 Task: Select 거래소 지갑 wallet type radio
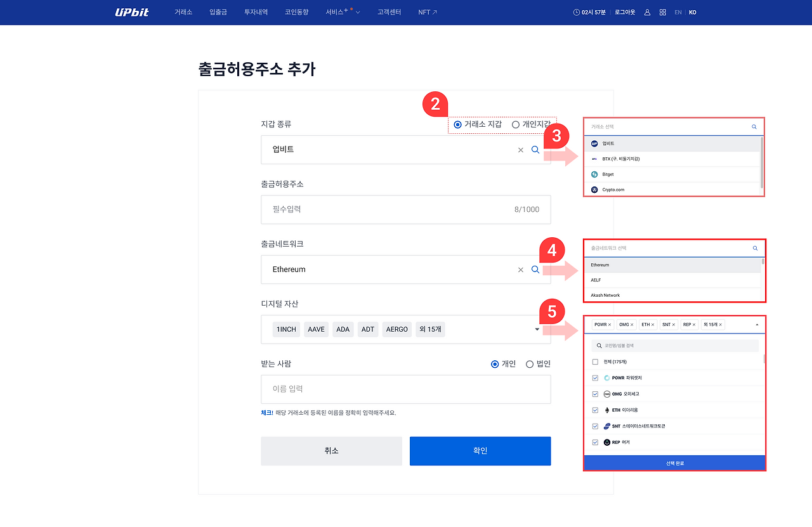coord(458,124)
